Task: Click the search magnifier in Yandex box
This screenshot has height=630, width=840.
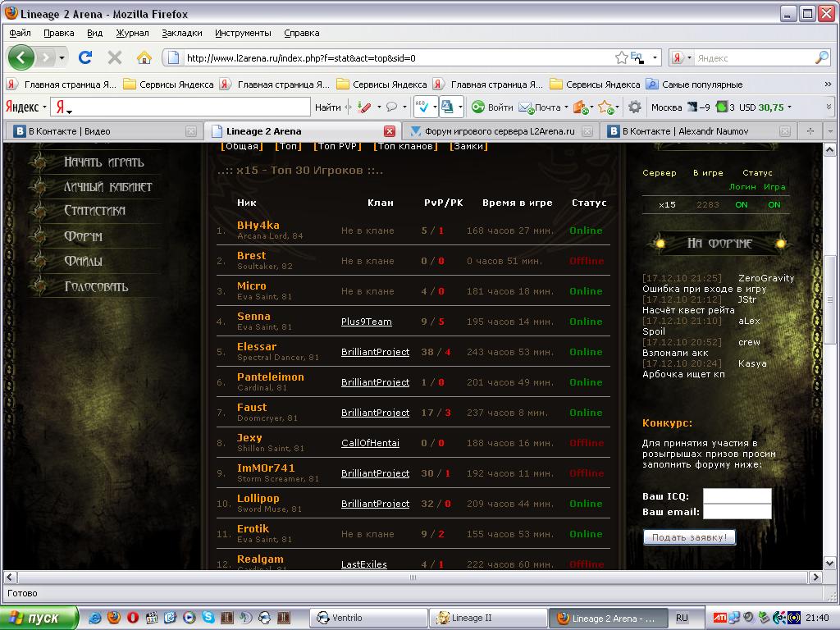Action: pos(822,58)
